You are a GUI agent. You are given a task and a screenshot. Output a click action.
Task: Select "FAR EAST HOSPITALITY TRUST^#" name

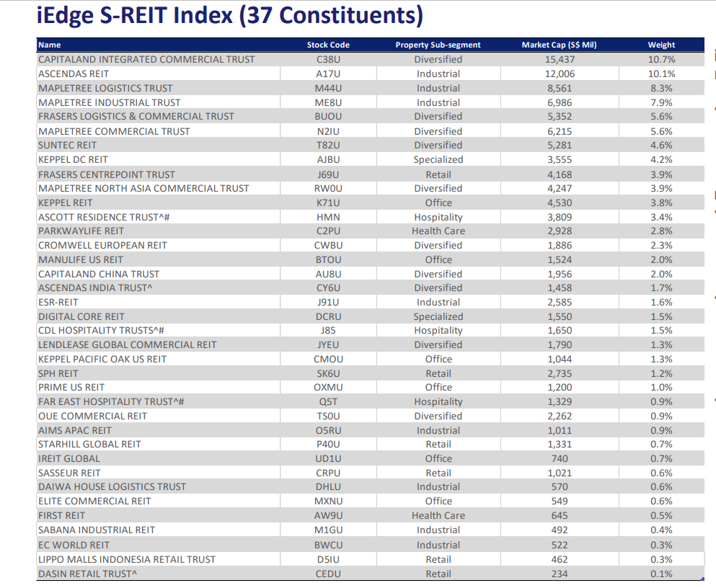[x=111, y=402]
